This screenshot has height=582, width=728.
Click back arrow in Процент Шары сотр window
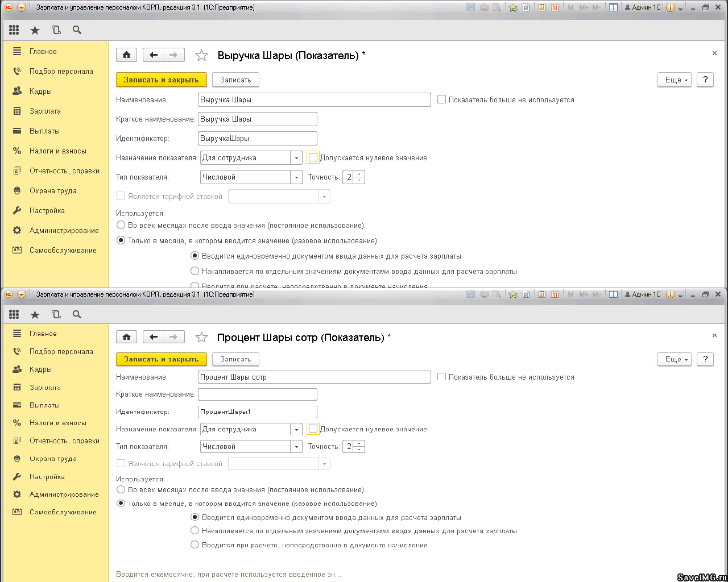[x=153, y=336]
